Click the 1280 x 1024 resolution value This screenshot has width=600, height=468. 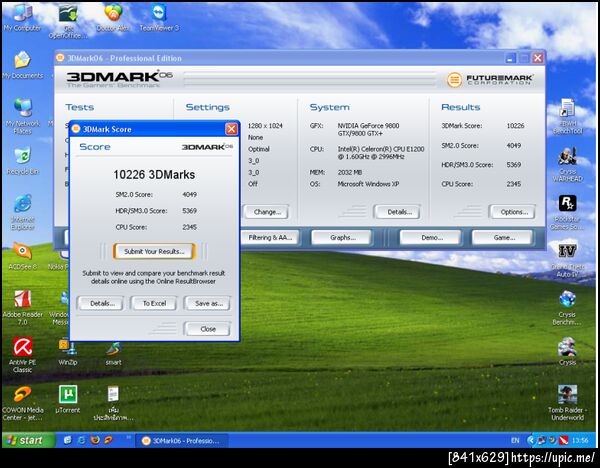click(x=265, y=126)
